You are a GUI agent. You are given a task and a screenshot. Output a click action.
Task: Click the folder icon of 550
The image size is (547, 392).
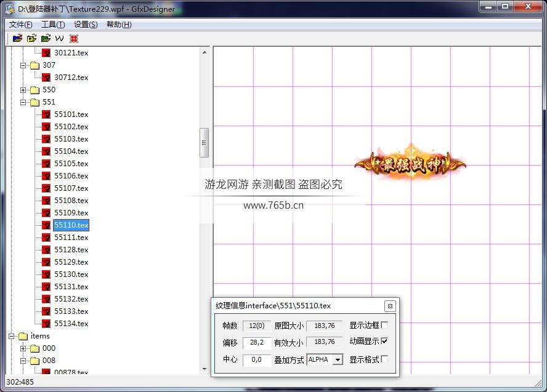34,90
